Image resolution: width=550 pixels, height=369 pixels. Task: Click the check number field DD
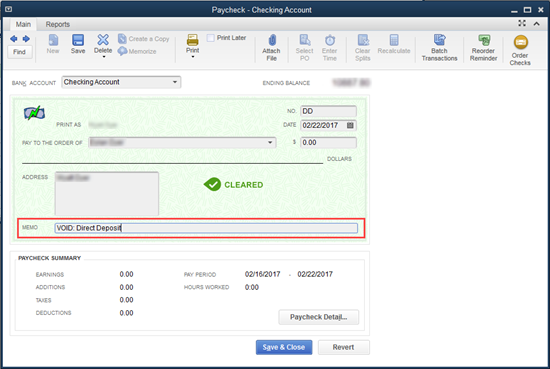328,111
